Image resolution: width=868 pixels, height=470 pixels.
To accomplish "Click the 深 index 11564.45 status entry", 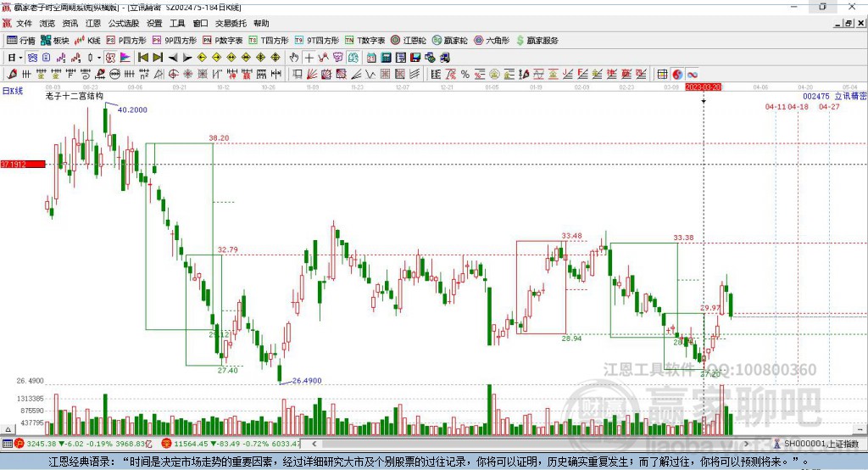I will 231,444.
